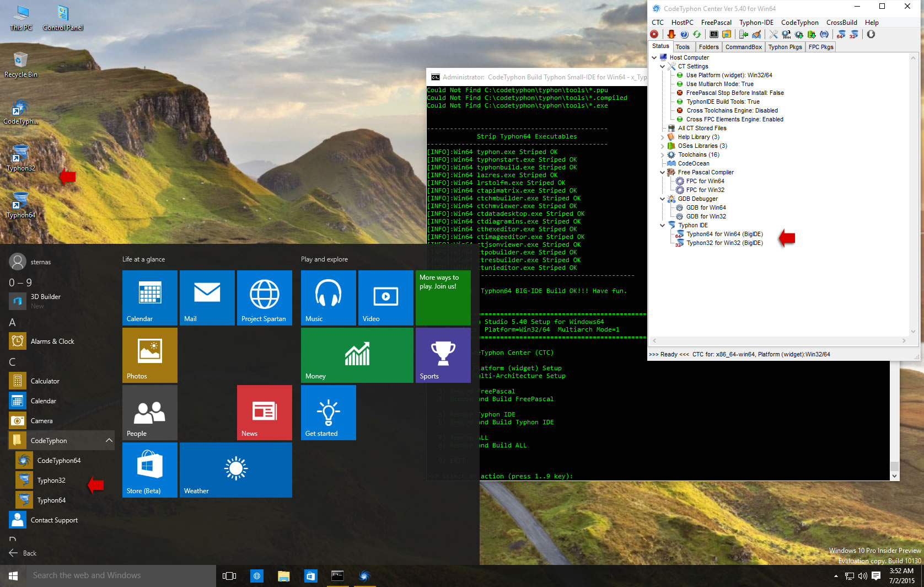
Task: Click the blue globe toolbar icon
Action: click(x=824, y=34)
